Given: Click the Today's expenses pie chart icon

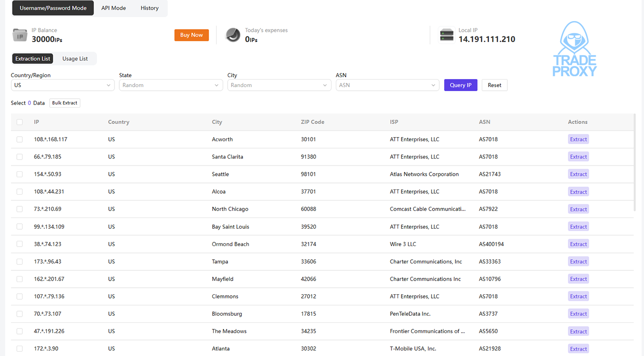Looking at the screenshot, I should click(x=233, y=35).
